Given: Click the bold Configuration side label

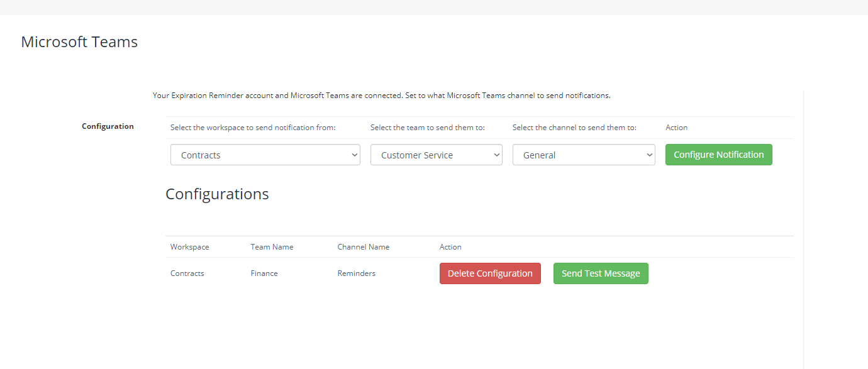Looking at the screenshot, I should point(108,126).
